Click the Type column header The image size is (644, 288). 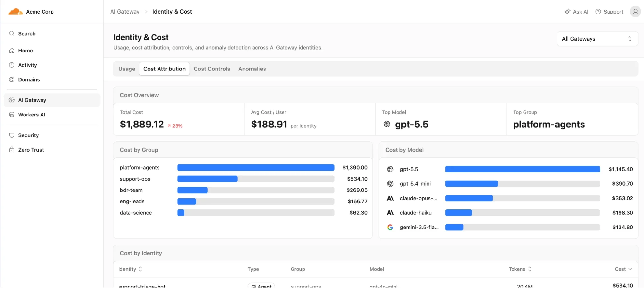tap(253, 269)
